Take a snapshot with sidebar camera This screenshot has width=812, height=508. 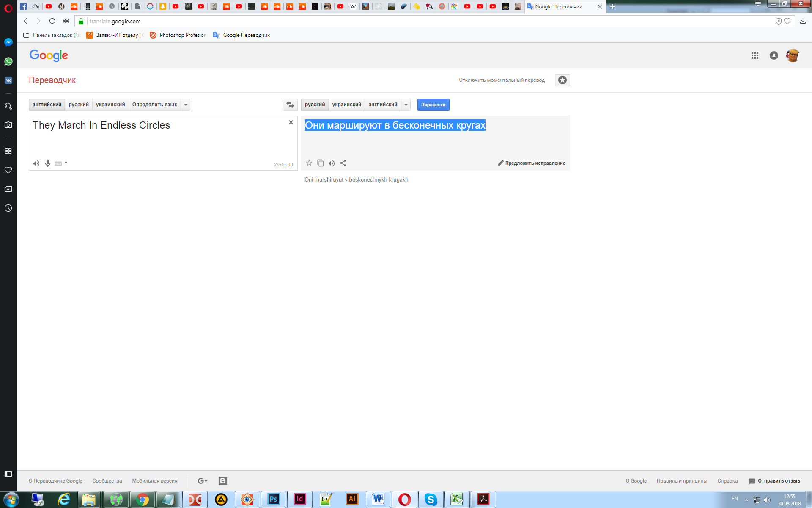click(8, 125)
